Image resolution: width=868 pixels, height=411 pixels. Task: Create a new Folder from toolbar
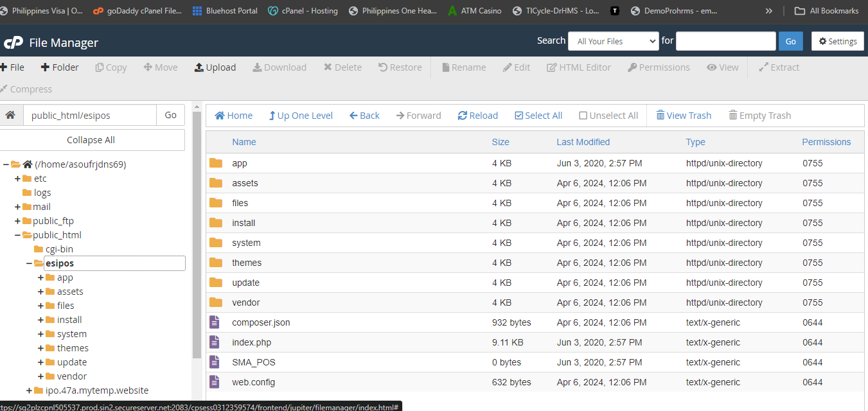click(x=60, y=67)
